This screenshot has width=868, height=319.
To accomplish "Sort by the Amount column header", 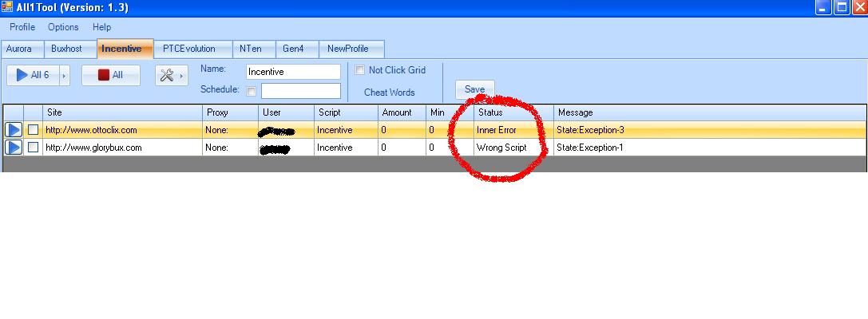I will coord(402,112).
